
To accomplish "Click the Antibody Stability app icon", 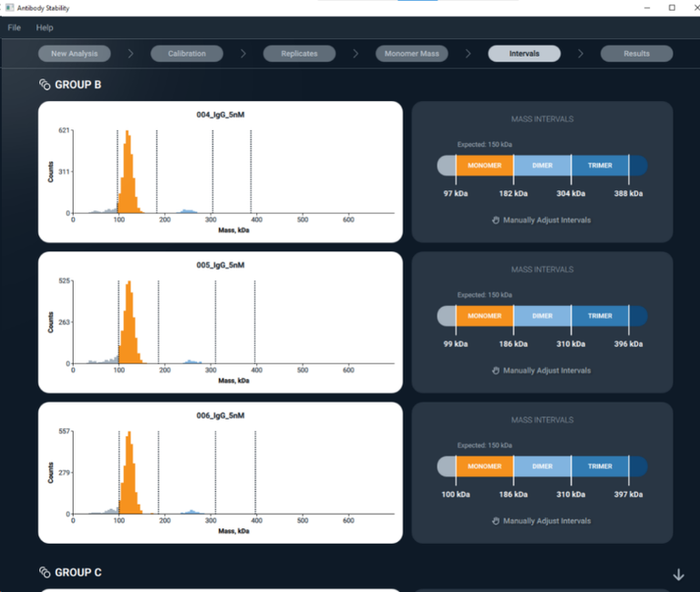I will 9,7.
